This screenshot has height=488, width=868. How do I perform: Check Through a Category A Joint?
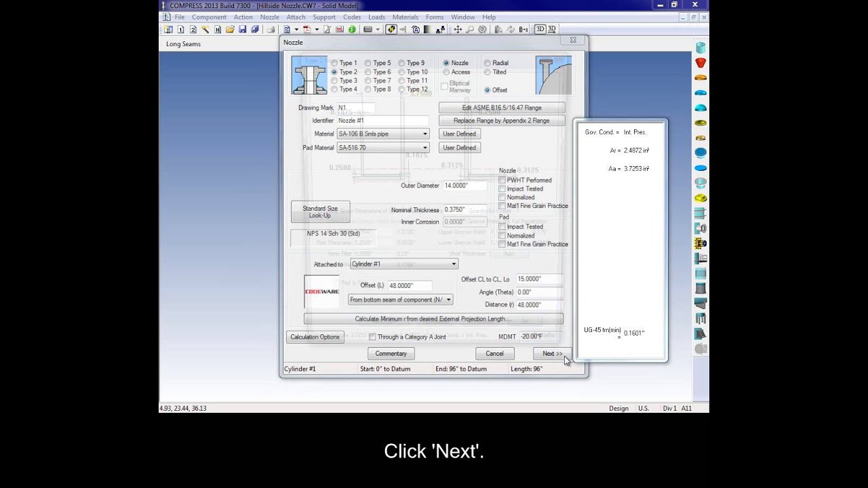pyautogui.click(x=372, y=337)
